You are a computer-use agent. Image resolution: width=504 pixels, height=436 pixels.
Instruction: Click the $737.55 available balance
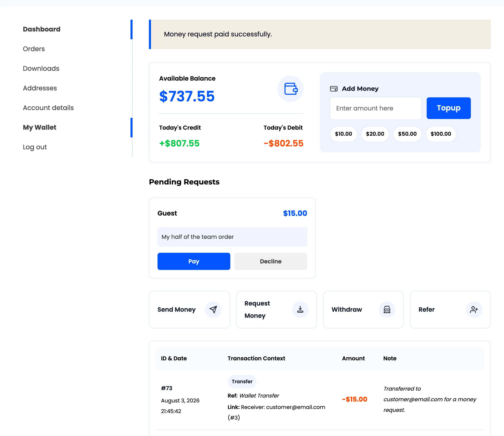pos(187,96)
